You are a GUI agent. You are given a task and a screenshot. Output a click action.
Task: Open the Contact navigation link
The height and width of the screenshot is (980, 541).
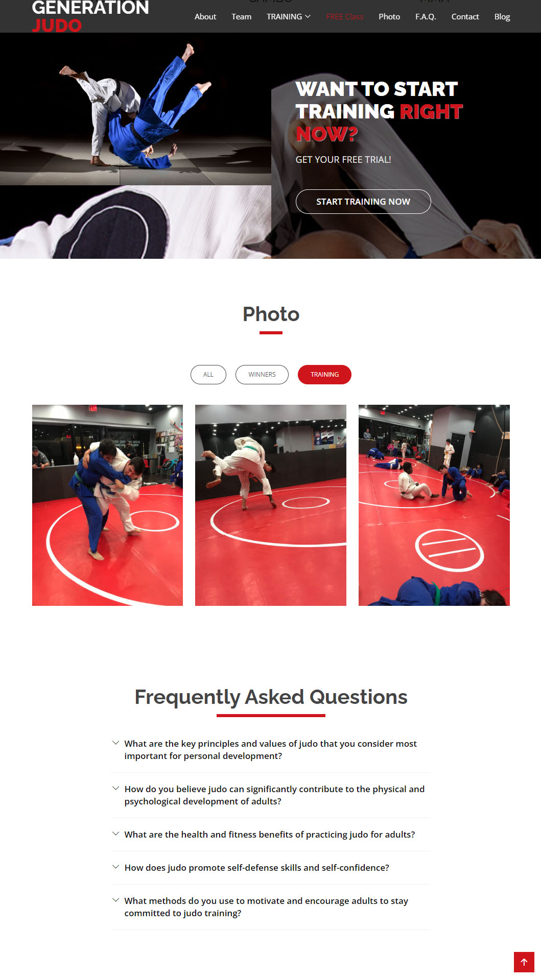465,16
